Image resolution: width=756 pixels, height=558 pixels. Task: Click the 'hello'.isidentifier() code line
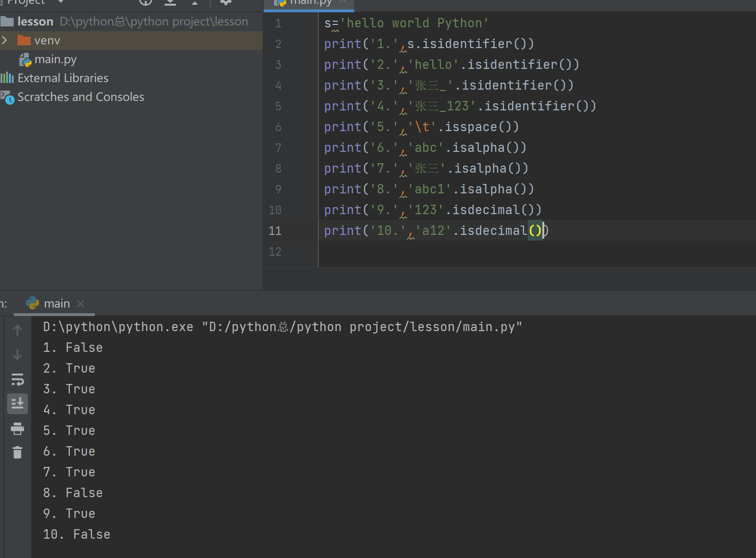pyautogui.click(x=451, y=65)
